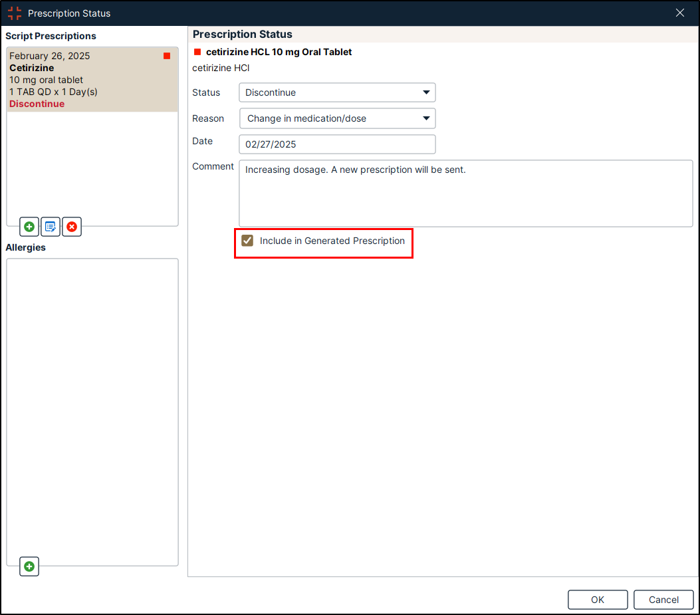
Task: Click red status marker on Cetirizine entry
Action: (167, 57)
